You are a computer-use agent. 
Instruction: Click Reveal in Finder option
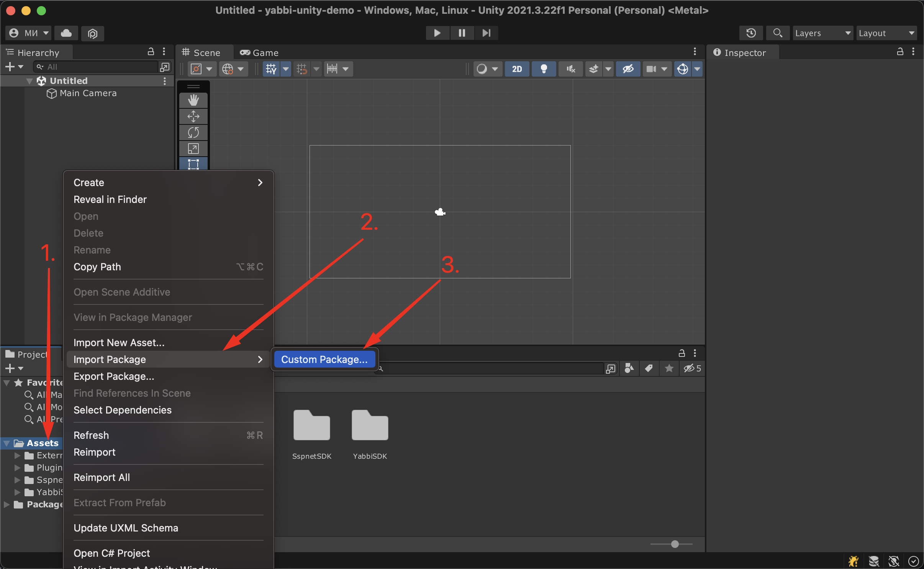tap(110, 199)
